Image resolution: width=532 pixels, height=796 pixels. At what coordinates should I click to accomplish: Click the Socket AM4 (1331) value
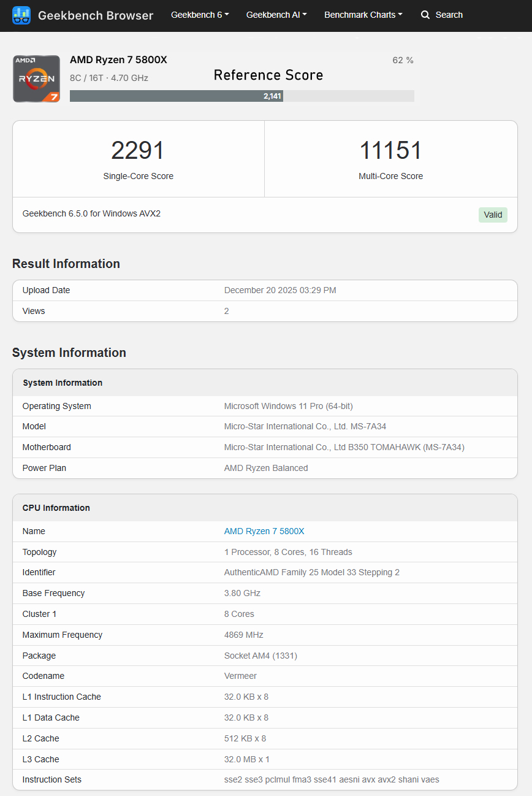[260, 656]
